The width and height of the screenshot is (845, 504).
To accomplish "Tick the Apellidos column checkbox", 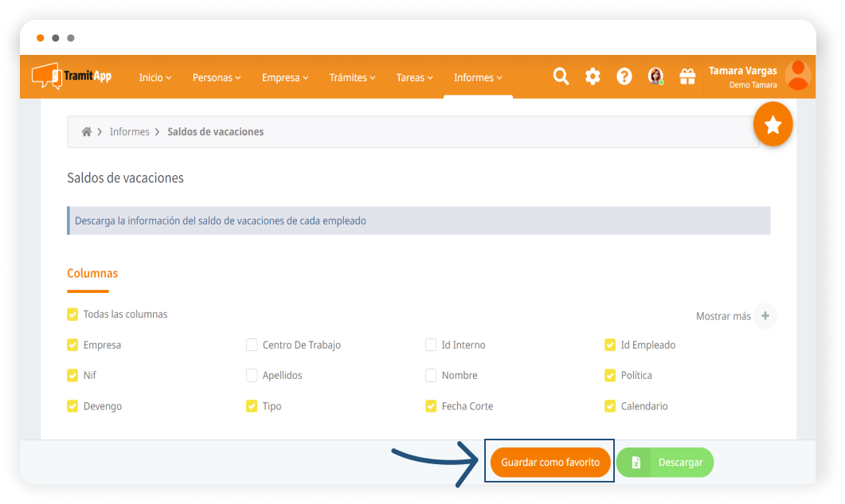I will 252,376.
